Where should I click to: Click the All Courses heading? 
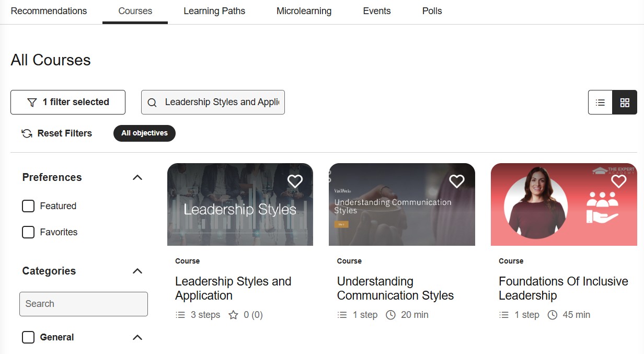pos(51,60)
